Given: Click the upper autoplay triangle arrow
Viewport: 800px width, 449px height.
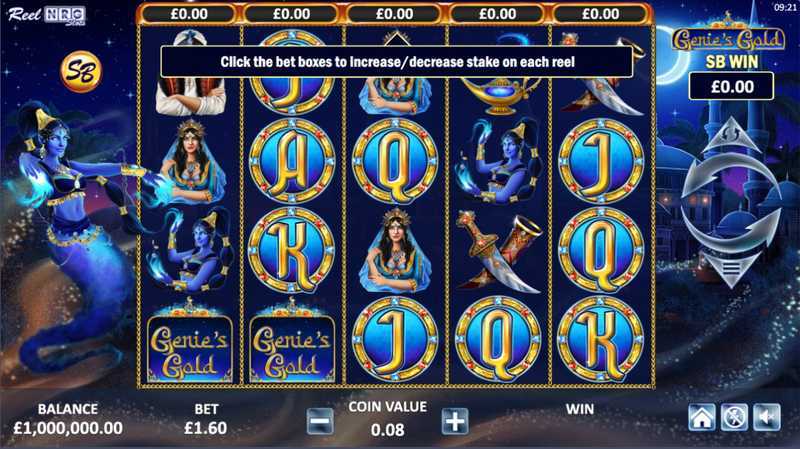Looking at the screenshot, I should point(731,134).
